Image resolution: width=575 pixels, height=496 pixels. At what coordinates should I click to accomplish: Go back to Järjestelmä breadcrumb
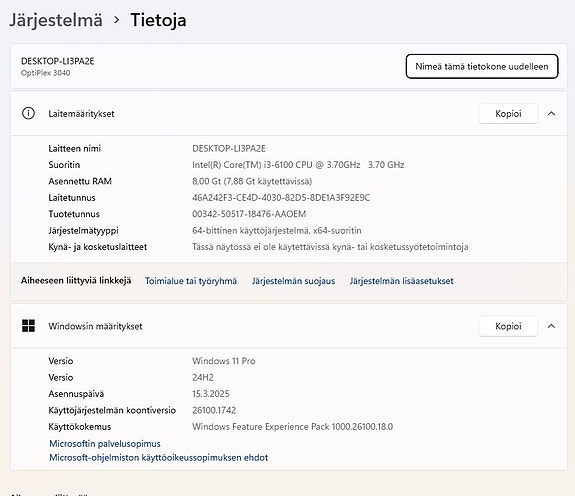tap(56, 20)
